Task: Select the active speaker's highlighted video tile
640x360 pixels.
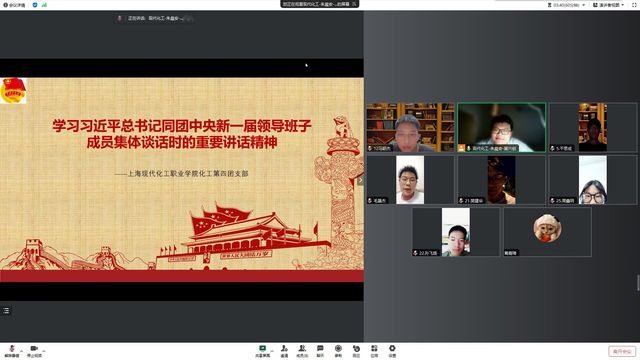Action: (x=501, y=127)
